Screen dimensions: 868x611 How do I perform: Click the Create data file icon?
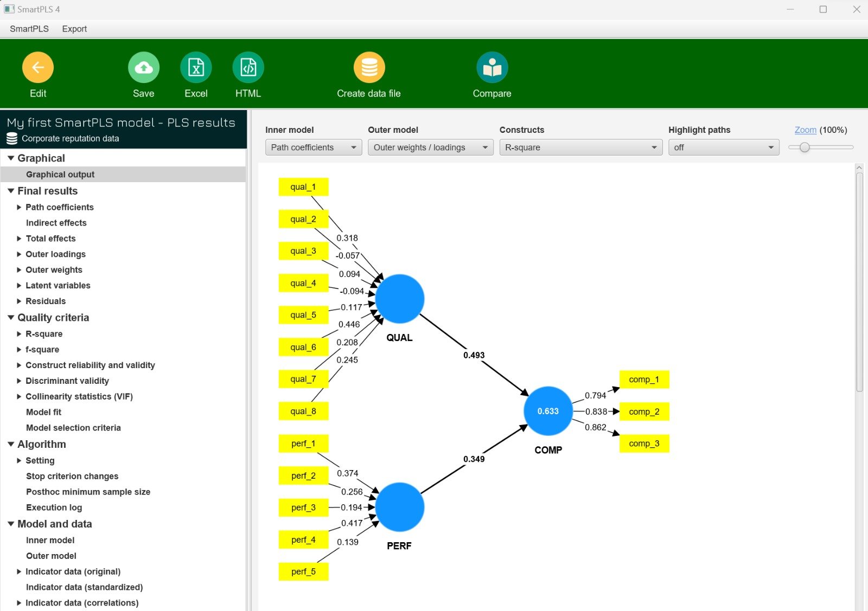369,68
